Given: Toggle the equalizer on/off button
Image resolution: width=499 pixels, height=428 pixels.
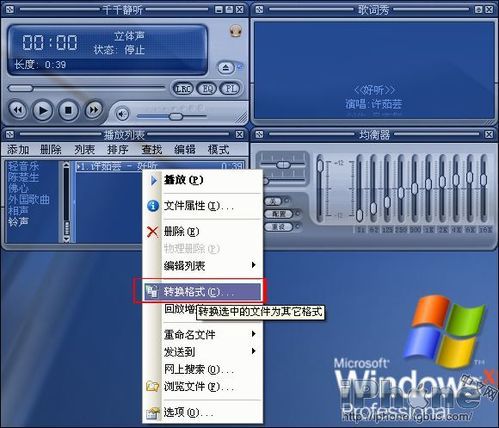Looking at the screenshot, I should (x=273, y=201).
